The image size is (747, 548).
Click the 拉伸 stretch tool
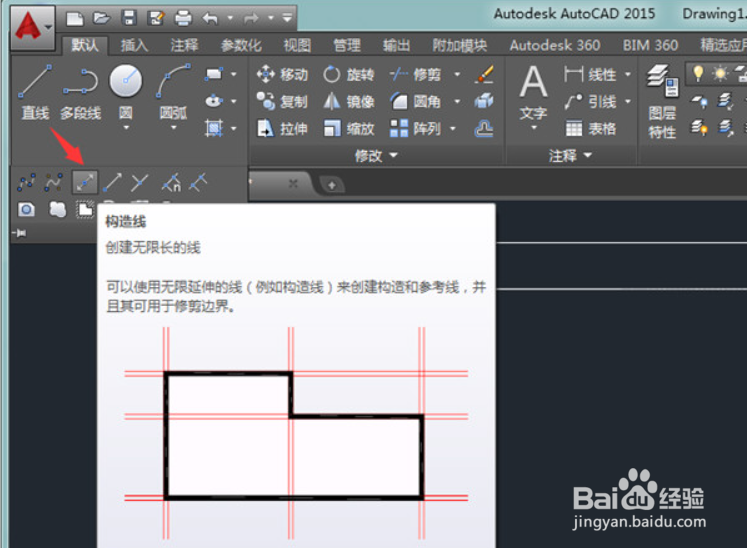pyautogui.click(x=282, y=129)
